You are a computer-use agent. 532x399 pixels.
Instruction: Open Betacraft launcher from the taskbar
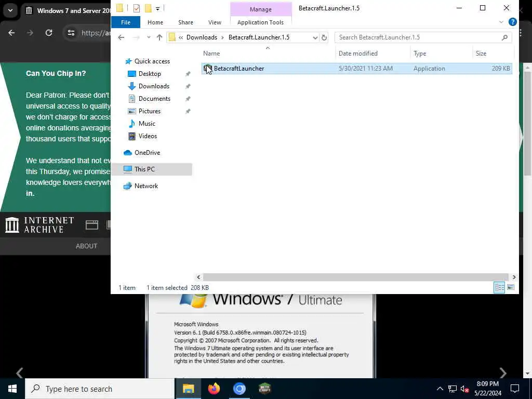pyautogui.click(x=264, y=389)
